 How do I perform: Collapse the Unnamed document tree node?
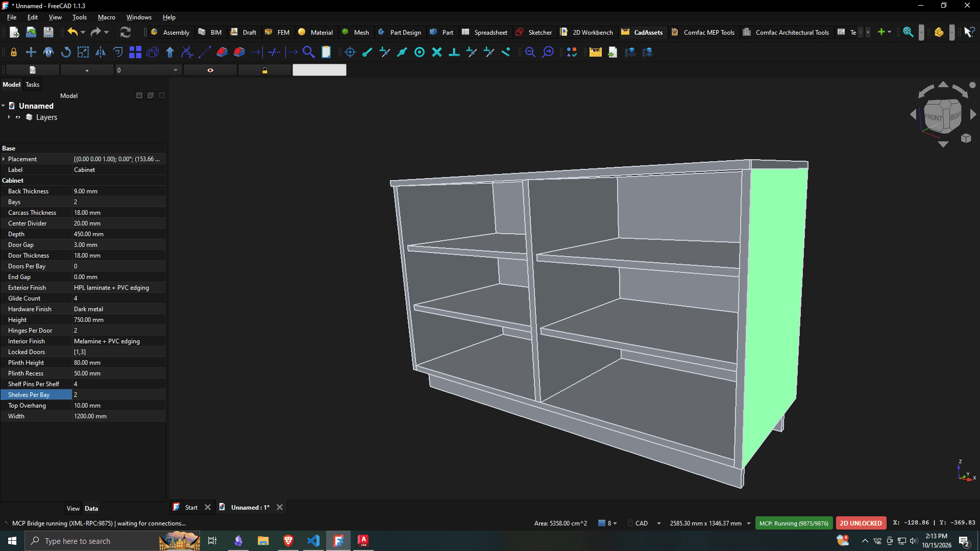click(x=3, y=106)
